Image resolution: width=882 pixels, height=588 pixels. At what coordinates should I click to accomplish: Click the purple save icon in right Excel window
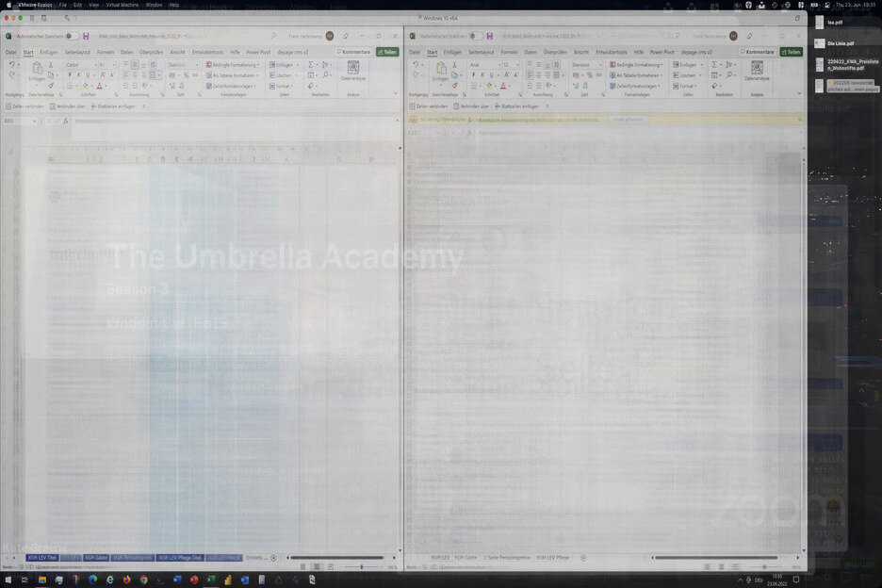coord(490,36)
